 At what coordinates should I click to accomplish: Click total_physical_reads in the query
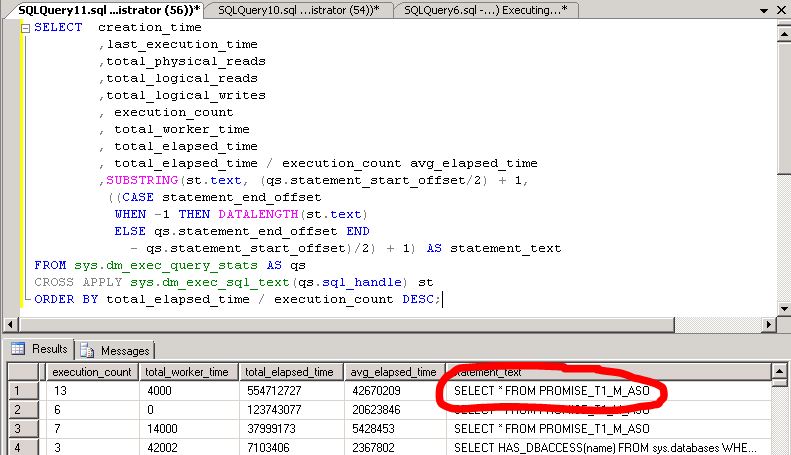click(186, 62)
